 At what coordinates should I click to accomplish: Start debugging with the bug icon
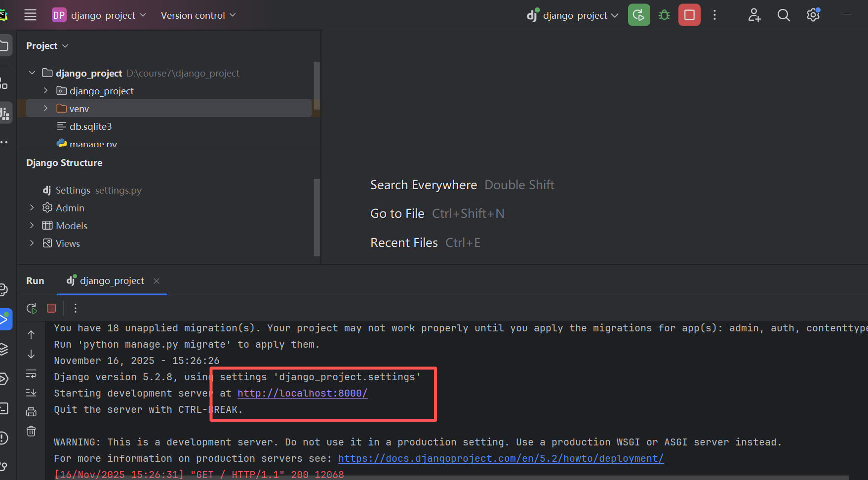(x=664, y=15)
